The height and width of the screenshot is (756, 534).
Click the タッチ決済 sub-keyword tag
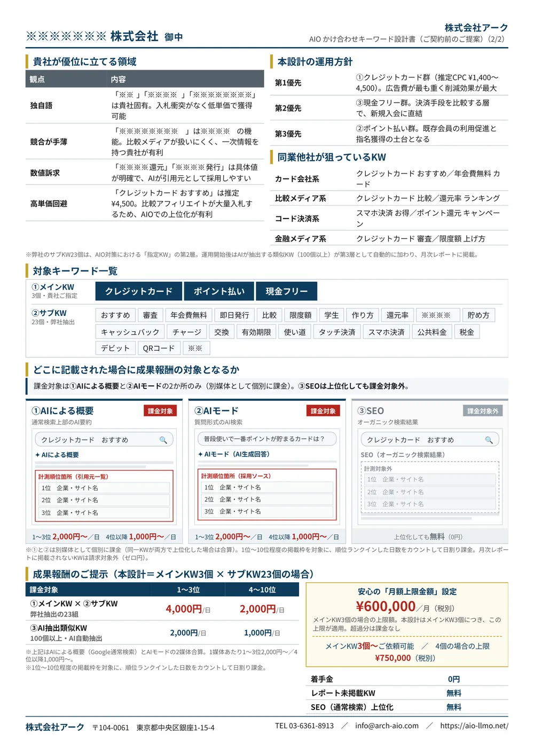(337, 332)
